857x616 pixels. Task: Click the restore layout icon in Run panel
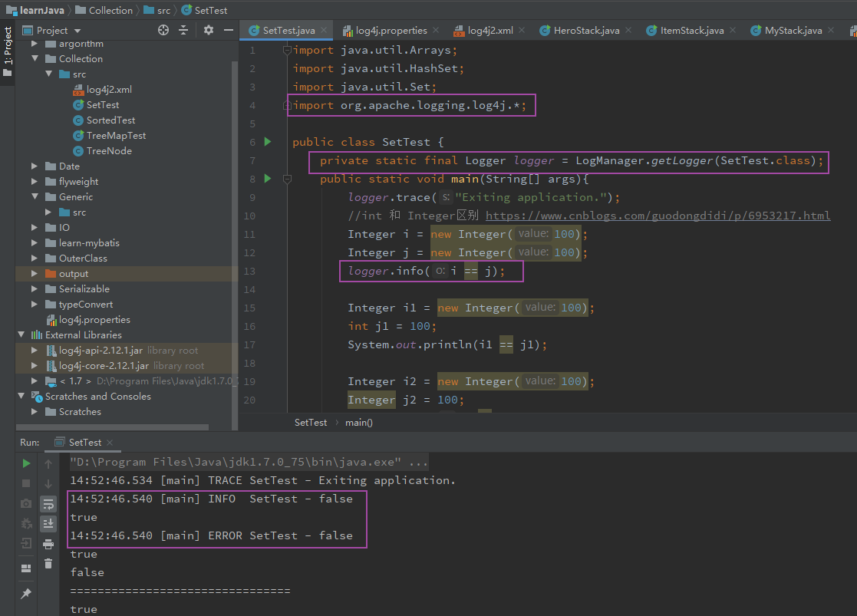pyautogui.click(x=26, y=568)
